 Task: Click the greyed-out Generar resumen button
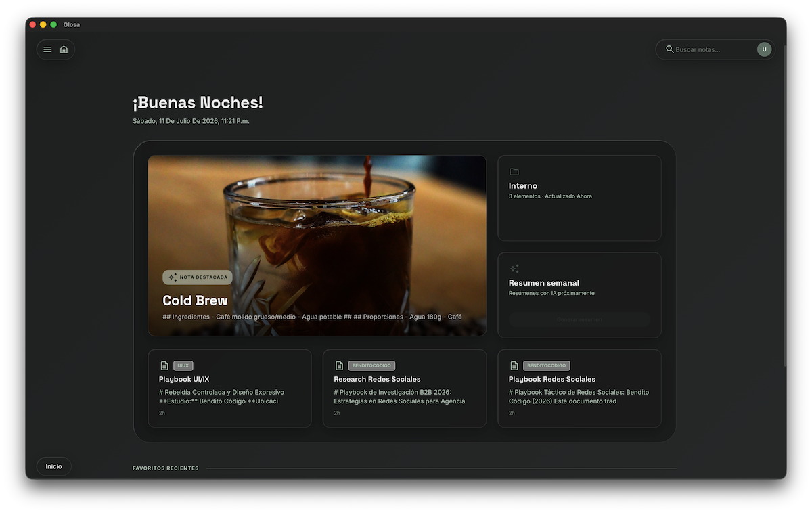click(579, 319)
